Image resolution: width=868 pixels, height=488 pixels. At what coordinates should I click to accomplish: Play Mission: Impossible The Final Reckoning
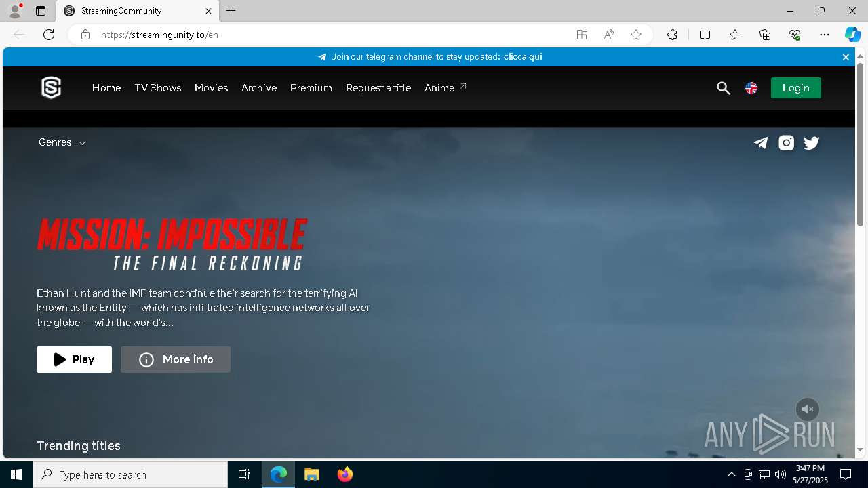click(x=74, y=360)
